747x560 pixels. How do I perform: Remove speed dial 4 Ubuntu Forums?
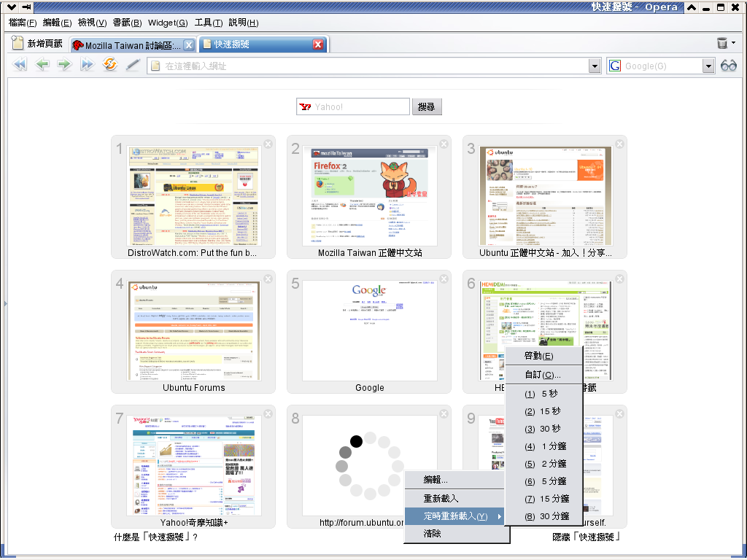(x=268, y=279)
